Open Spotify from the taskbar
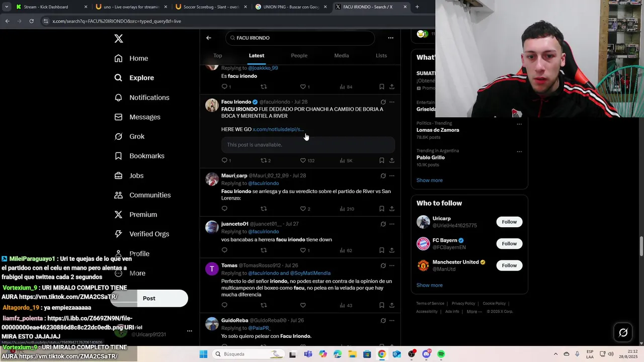Image resolution: width=644 pixels, height=362 pixels. pos(441,354)
